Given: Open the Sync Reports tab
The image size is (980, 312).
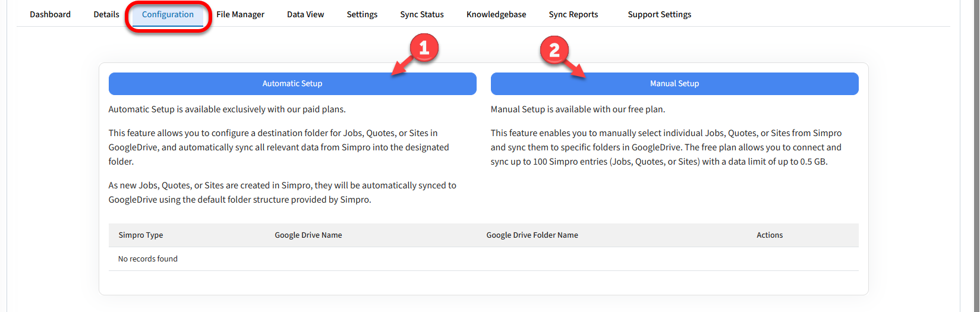Looking at the screenshot, I should (573, 14).
